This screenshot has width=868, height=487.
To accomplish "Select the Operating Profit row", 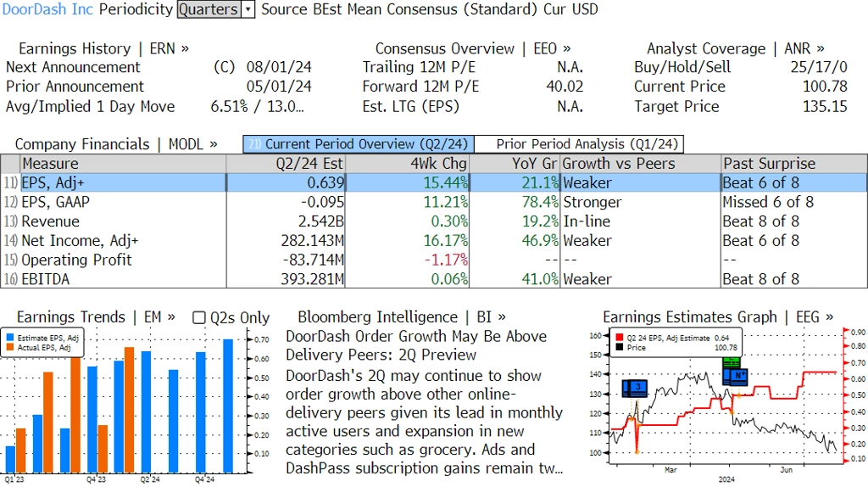I will tap(434, 260).
